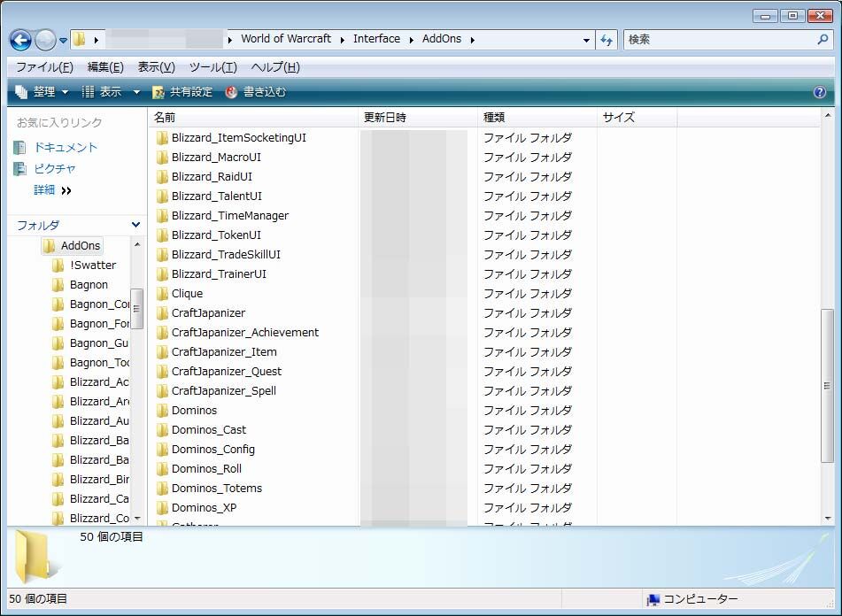Open ドキュメント favorite link
842x616 pixels.
click(x=56, y=147)
